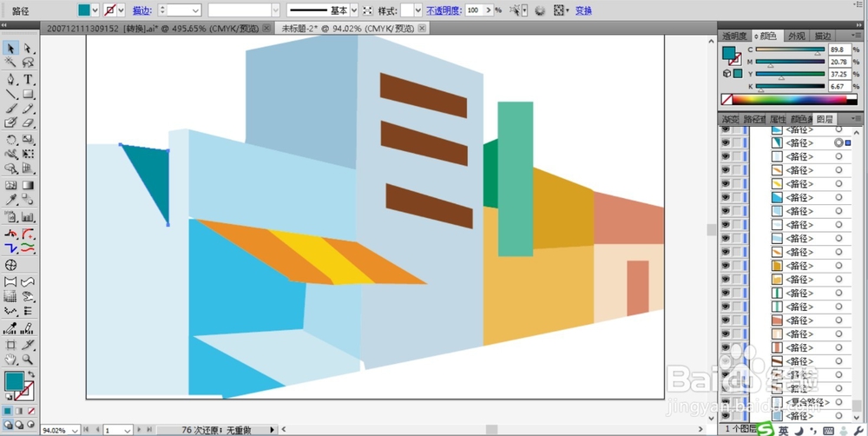Viewport: 868px width, 436px height.
Task: Select the Mesh tool
Action: pyautogui.click(x=10, y=185)
